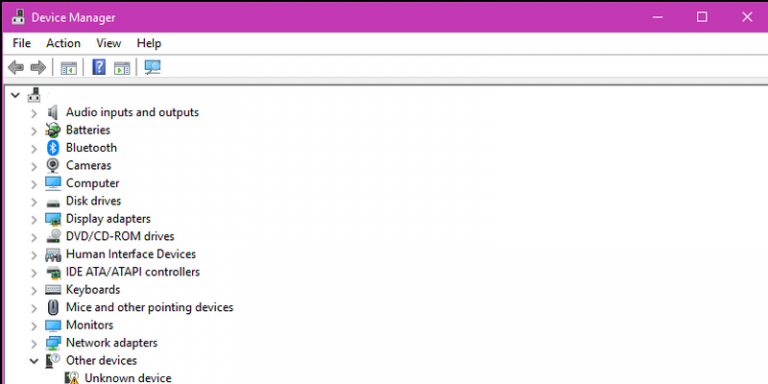Open the View menu

[108, 43]
